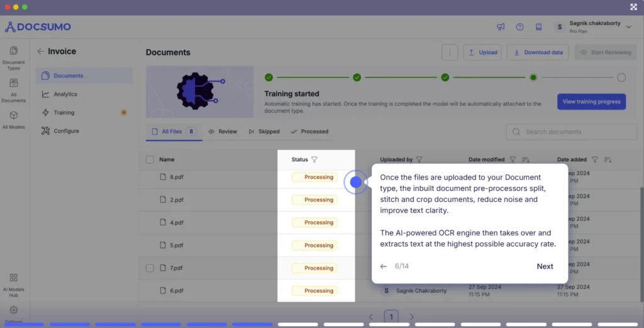The height and width of the screenshot is (328, 644).
Task: Click Processing status of 8.pdf
Action: coord(314,177)
